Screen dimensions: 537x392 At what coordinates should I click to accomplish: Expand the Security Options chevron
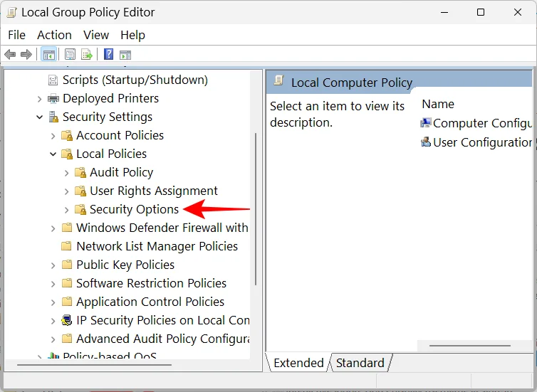click(67, 210)
